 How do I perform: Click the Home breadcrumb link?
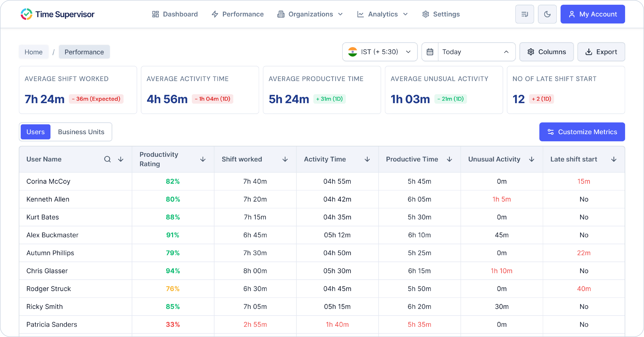pyautogui.click(x=33, y=52)
